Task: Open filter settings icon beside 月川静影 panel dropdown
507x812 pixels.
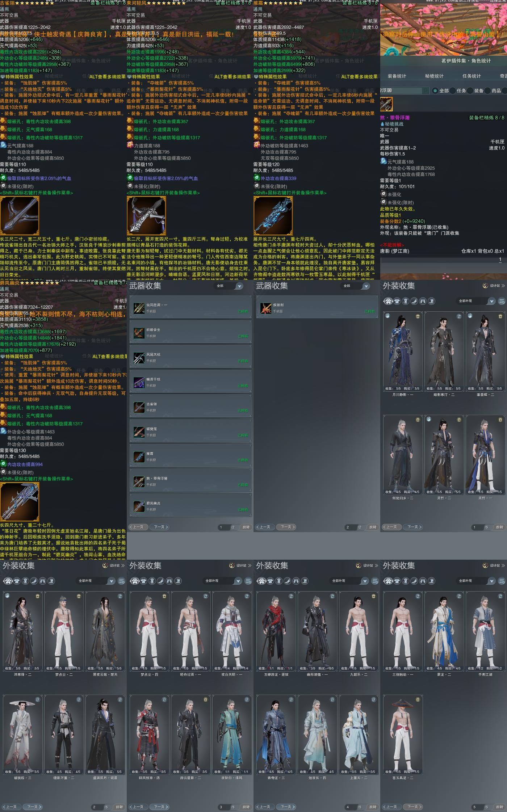Action: pyautogui.click(x=502, y=301)
